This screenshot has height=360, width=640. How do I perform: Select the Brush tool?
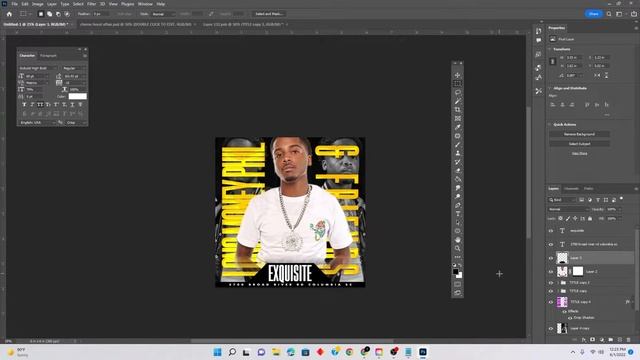coord(458,144)
